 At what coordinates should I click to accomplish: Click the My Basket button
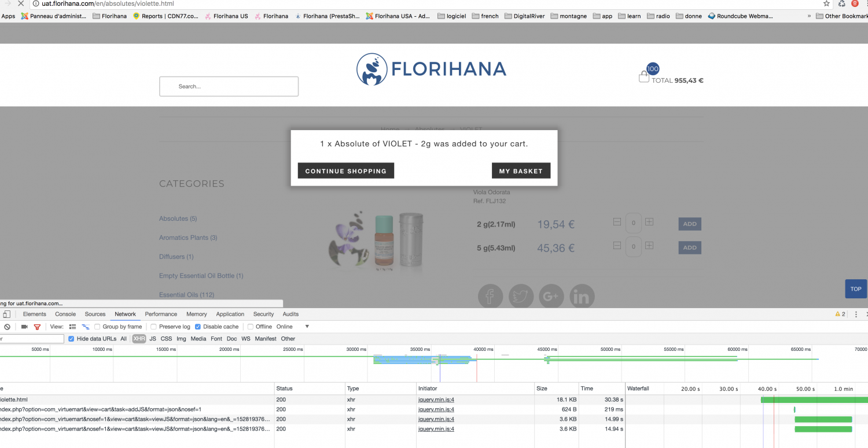(521, 171)
